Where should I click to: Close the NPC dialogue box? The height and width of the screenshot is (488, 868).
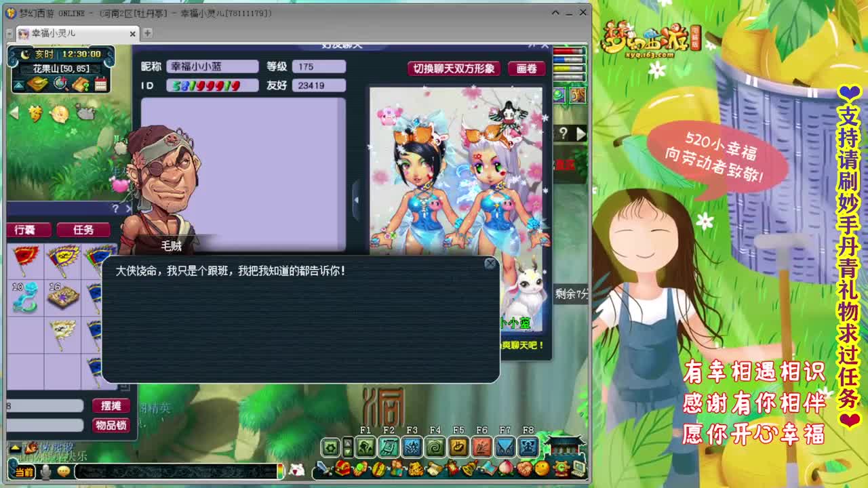[490, 264]
